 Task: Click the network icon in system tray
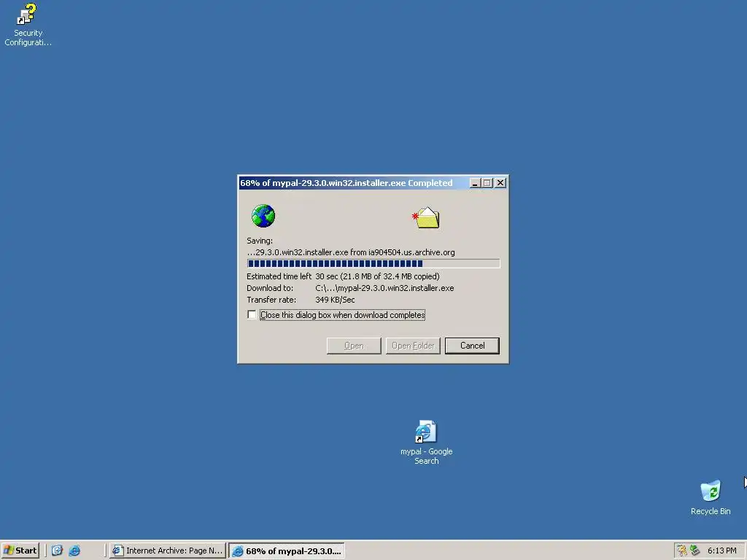695,551
